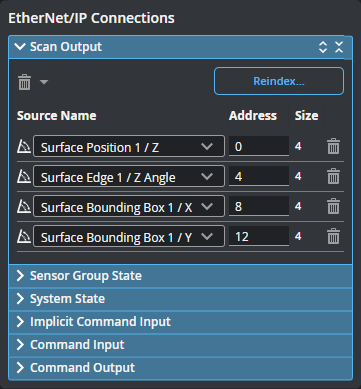Click the trash icon above Source Name
361x389 pixels.
24,82
